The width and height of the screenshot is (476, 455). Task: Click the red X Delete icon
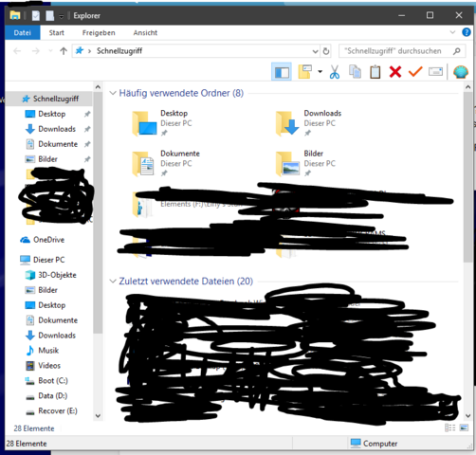click(x=395, y=72)
